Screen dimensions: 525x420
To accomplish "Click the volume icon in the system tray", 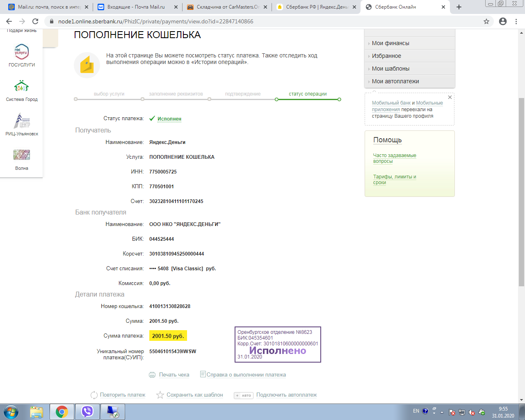I will (472, 412).
